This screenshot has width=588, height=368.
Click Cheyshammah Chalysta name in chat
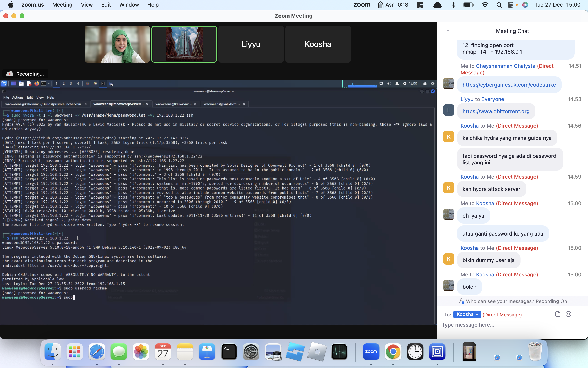coord(505,66)
